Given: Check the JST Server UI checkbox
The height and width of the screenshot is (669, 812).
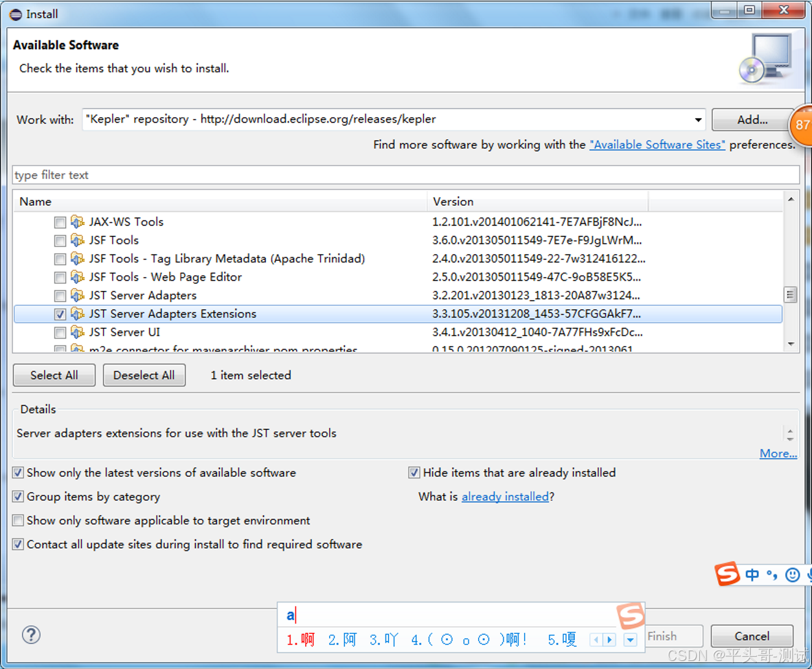Looking at the screenshot, I should (60, 333).
